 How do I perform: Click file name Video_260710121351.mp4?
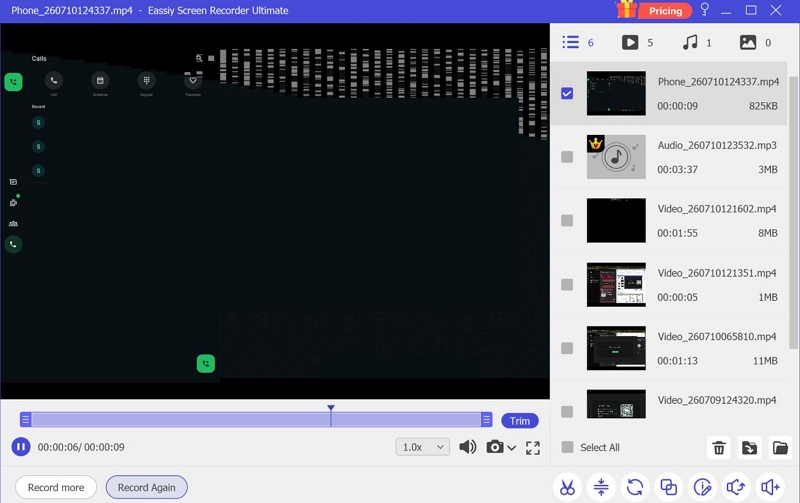click(x=717, y=273)
